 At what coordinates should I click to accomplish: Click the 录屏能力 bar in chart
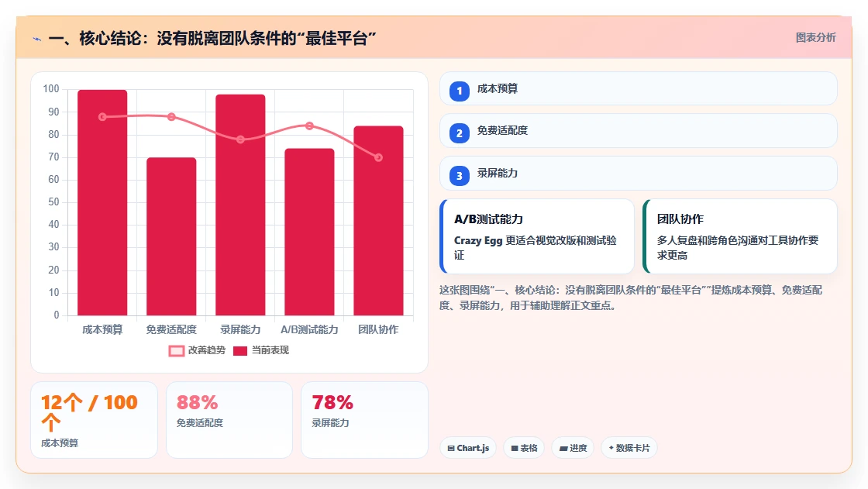240,205
